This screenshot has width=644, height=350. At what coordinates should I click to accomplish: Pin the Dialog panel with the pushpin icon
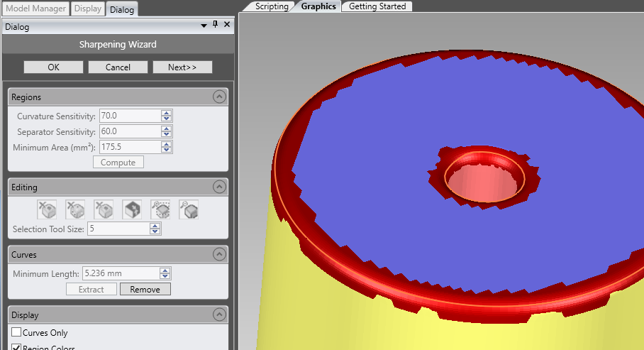click(x=215, y=25)
